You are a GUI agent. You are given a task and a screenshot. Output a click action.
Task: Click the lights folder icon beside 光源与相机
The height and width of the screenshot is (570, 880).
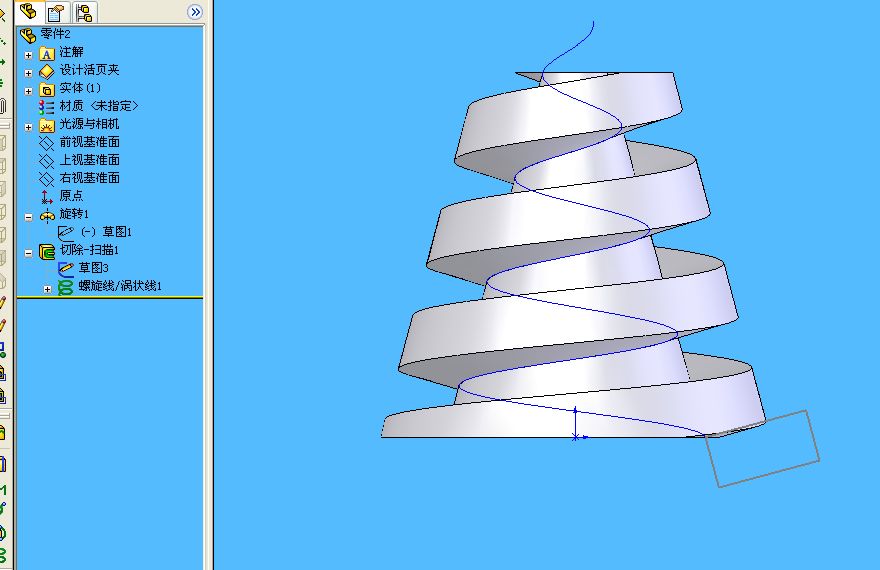pos(47,125)
